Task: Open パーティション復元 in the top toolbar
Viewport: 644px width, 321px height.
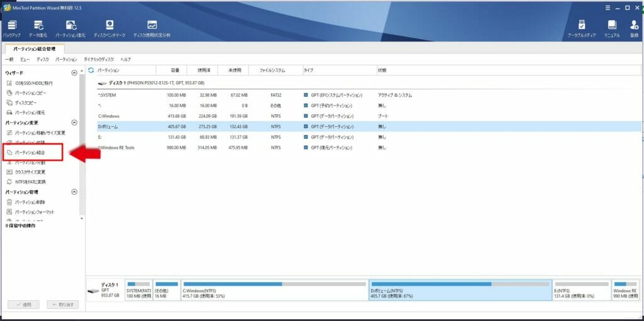Action: [x=70, y=29]
